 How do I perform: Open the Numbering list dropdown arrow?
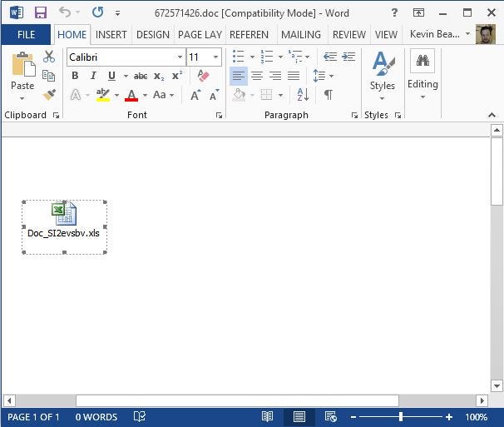tap(280, 57)
